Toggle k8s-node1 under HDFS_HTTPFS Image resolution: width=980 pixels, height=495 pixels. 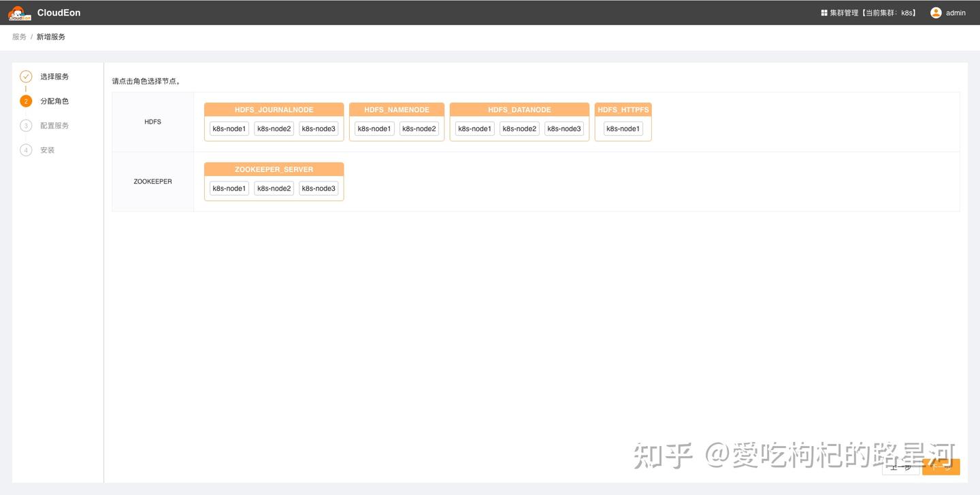(622, 129)
